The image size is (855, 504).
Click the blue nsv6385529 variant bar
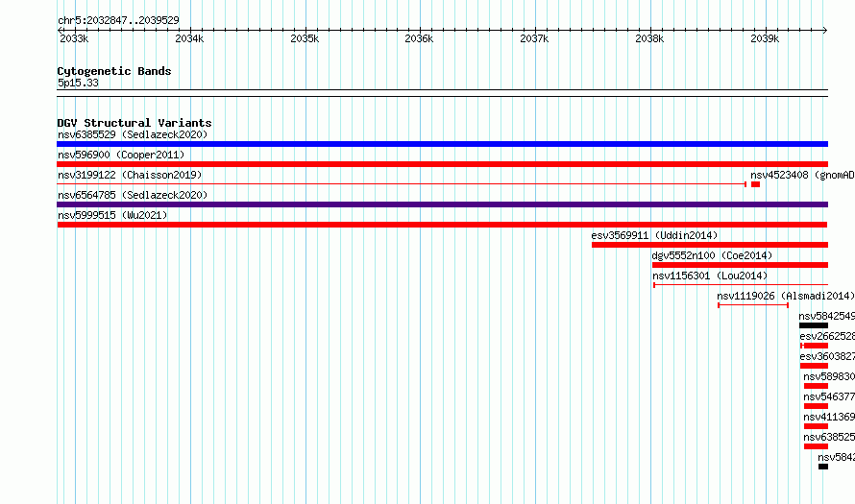[x=442, y=144]
